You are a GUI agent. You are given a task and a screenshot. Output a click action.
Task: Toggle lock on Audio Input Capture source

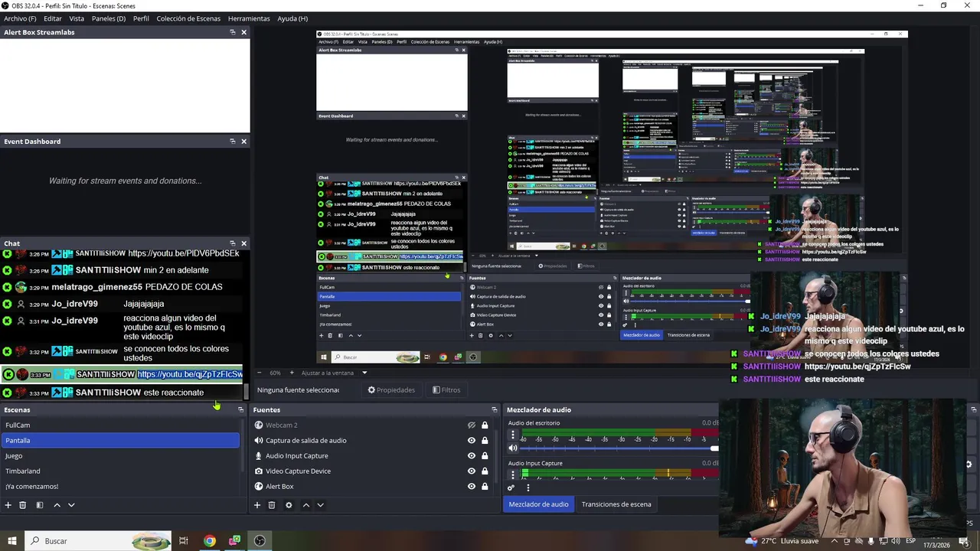click(x=485, y=456)
